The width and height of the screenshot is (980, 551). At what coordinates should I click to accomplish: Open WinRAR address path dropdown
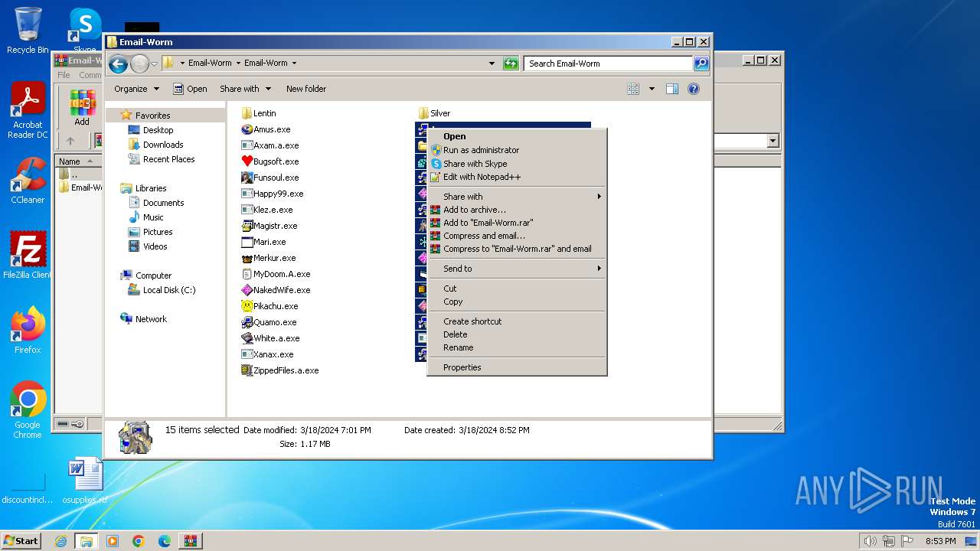point(773,141)
